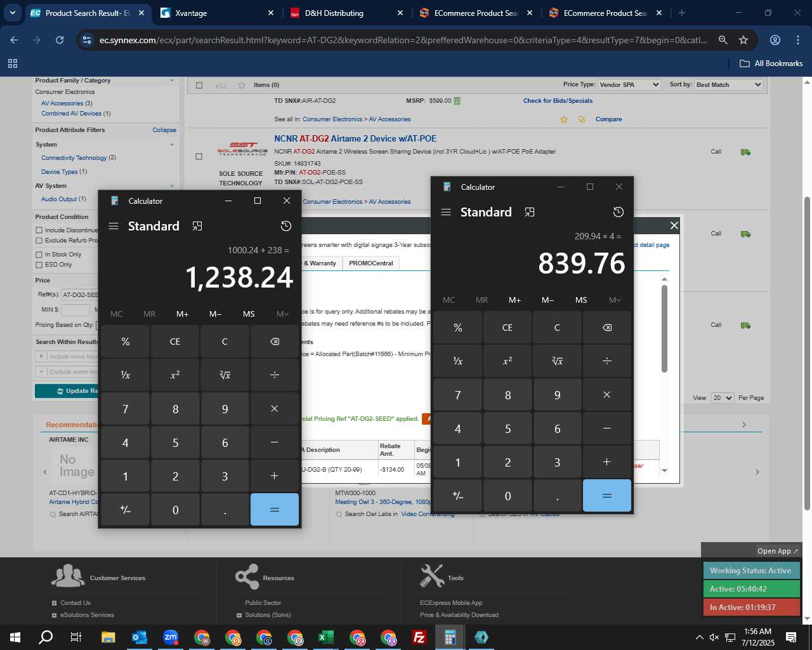
Task: Click equals key in right Calculator
Action: coord(607,496)
